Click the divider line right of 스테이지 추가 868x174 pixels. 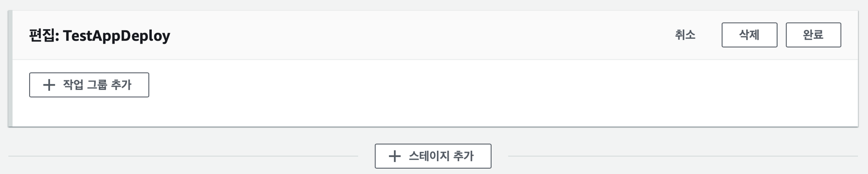(683, 156)
